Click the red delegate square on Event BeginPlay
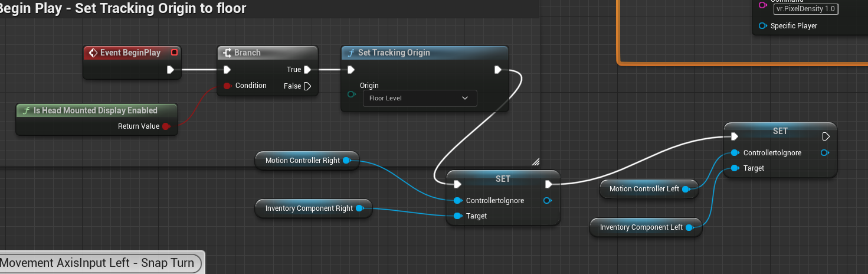The width and height of the screenshot is (868, 274). click(x=174, y=53)
